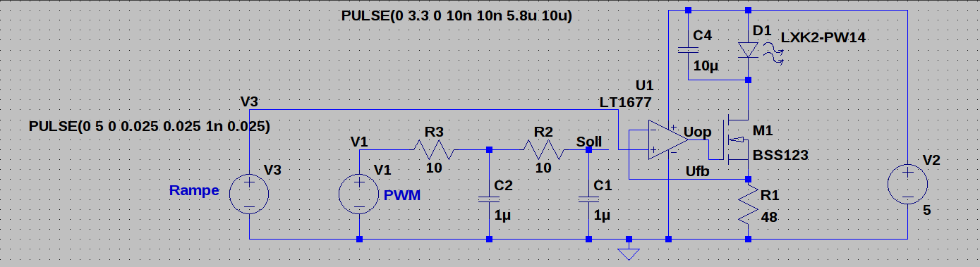This screenshot has height=267, width=980.
Task: Click the V1 net label above R3 wire
Action: [360, 142]
